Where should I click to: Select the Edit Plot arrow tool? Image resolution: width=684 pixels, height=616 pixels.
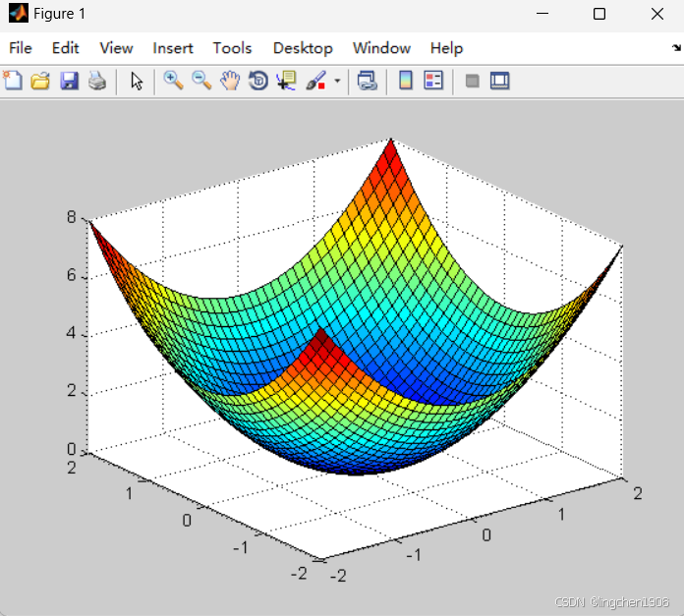(x=137, y=82)
